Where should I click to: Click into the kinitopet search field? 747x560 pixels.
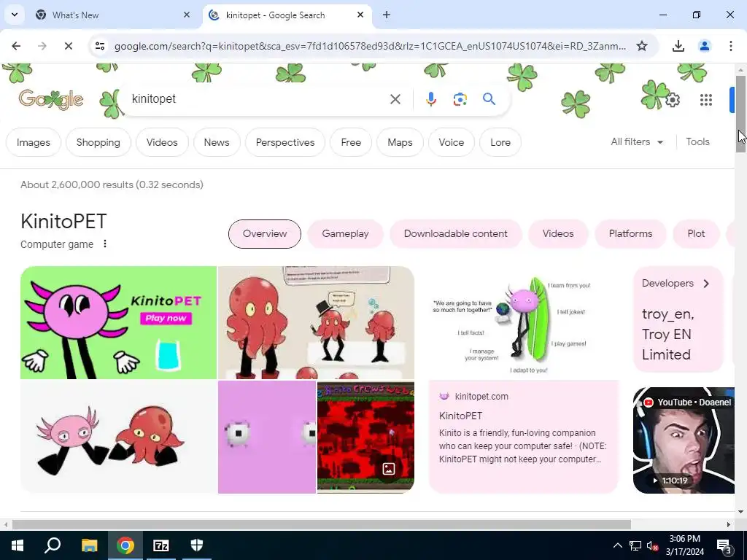click(x=258, y=99)
